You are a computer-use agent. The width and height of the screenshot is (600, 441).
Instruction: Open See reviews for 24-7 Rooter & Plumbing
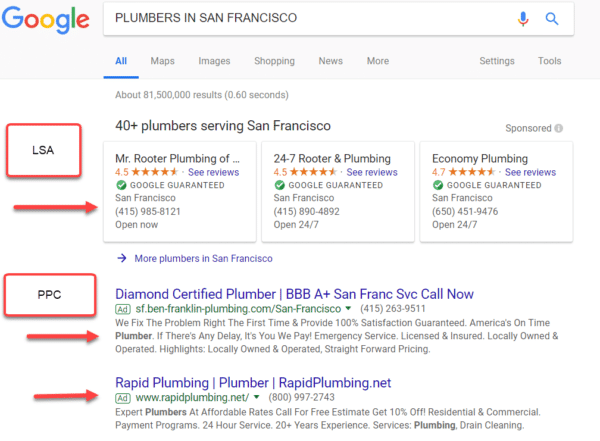click(372, 172)
